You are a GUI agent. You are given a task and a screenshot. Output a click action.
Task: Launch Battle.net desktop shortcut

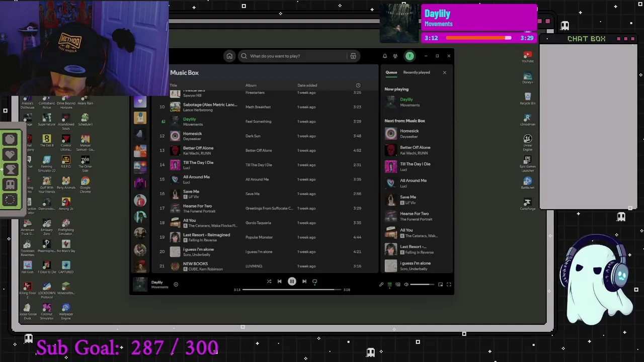(527, 183)
